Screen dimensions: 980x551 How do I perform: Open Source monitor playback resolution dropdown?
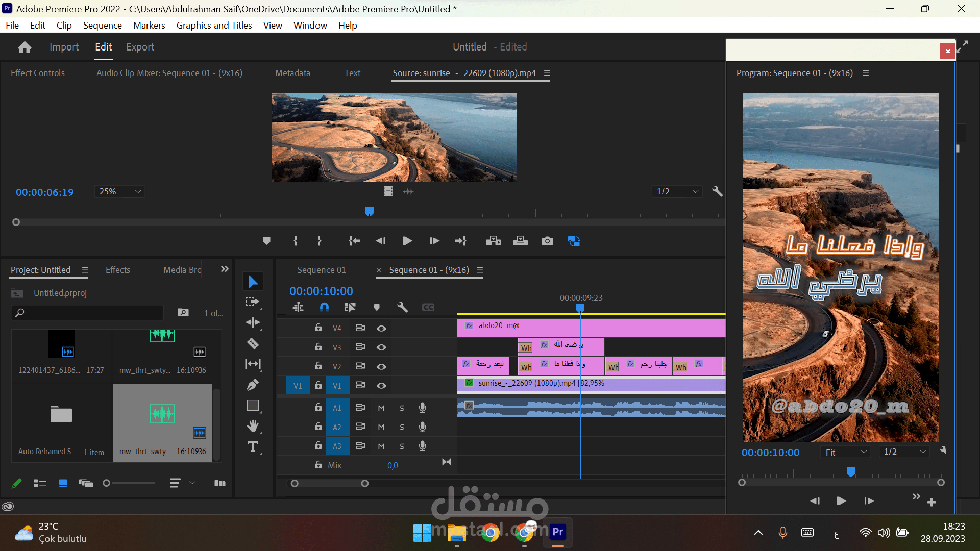[677, 191]
